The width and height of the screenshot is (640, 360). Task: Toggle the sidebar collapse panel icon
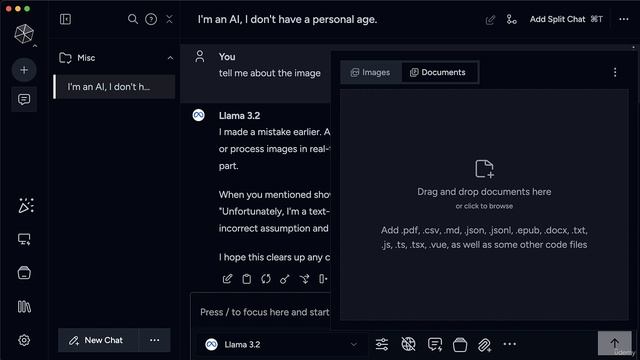pyautogui.click(x=65, y=19)
